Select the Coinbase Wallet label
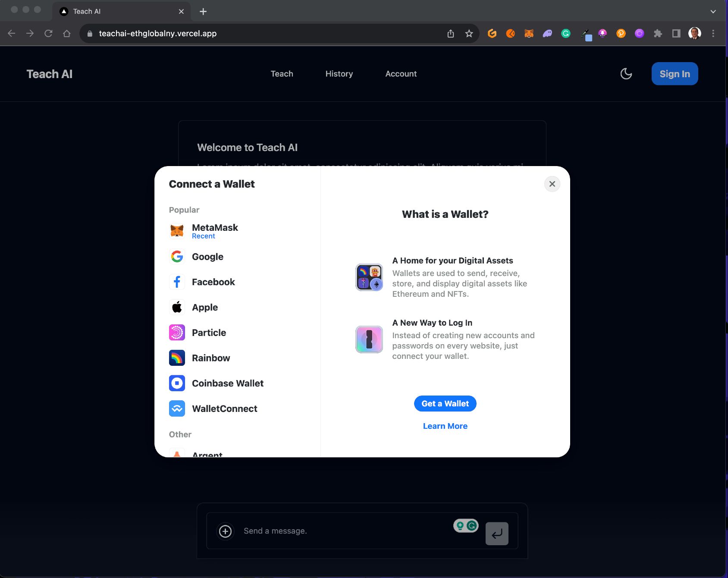 coord(228,383)
